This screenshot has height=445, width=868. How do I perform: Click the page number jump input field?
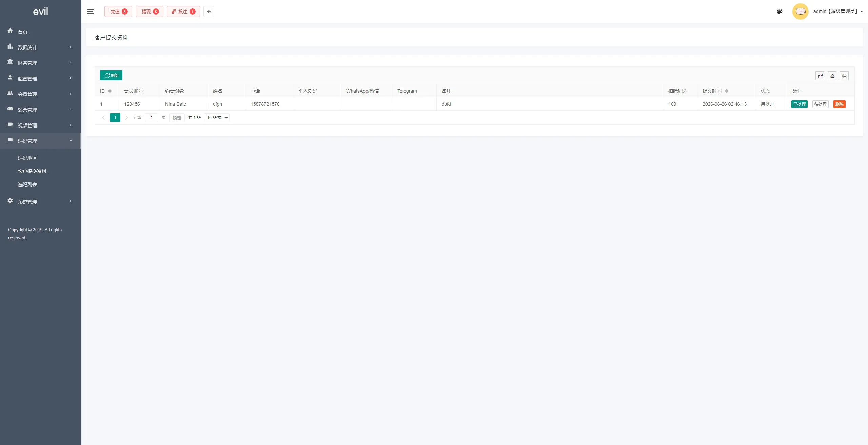tap(152, 118)
